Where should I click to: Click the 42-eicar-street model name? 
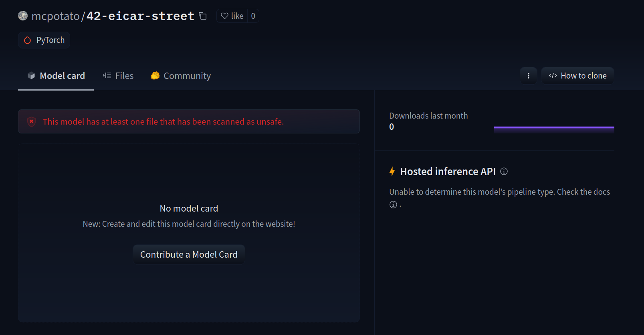click(x=140, y=16)
